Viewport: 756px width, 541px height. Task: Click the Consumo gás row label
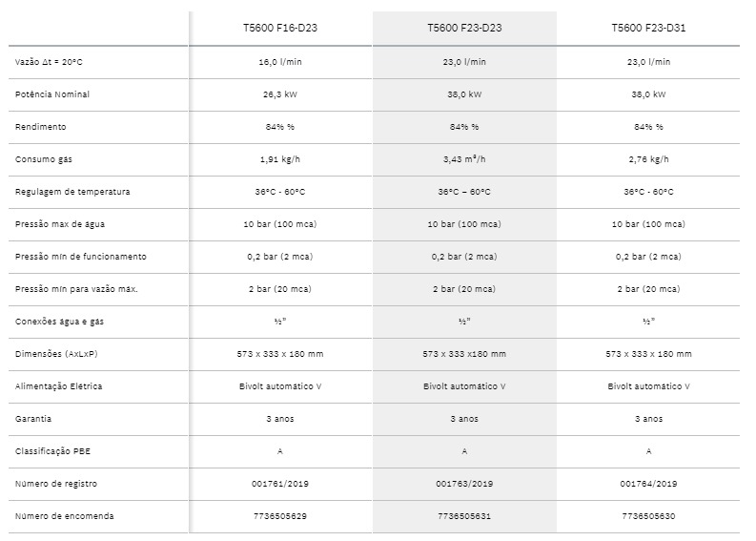pos(44,159)
